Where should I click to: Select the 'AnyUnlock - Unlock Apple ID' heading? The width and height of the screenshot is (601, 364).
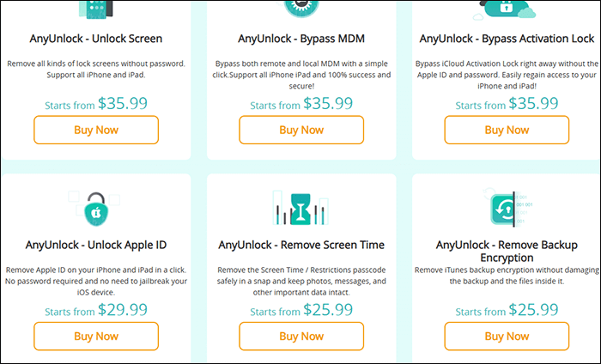(96, 245)
